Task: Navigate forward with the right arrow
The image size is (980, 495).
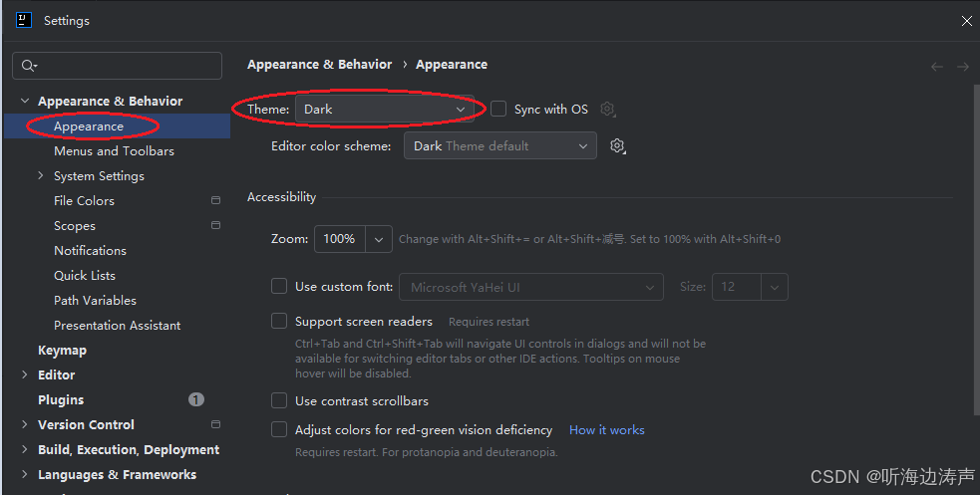Action: point(962,67)
